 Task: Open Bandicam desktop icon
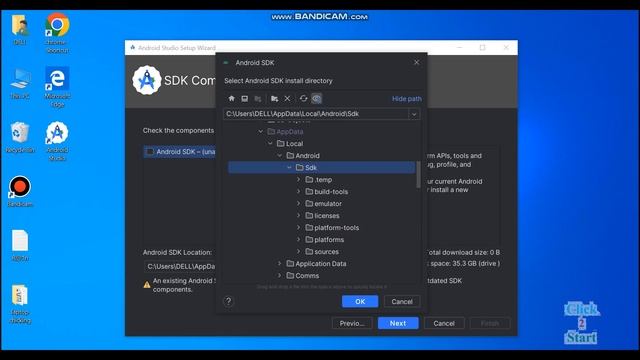[x=20, y=191]
